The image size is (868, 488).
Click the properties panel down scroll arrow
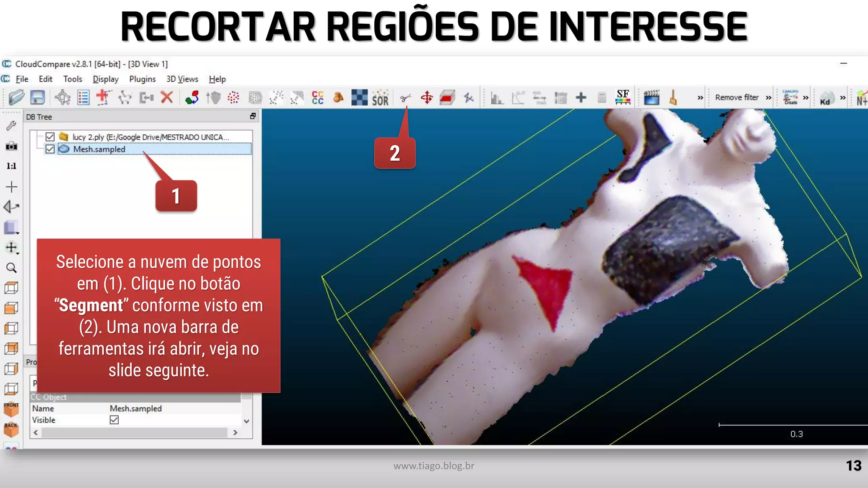pyautogui.click(x=247, y=421)
